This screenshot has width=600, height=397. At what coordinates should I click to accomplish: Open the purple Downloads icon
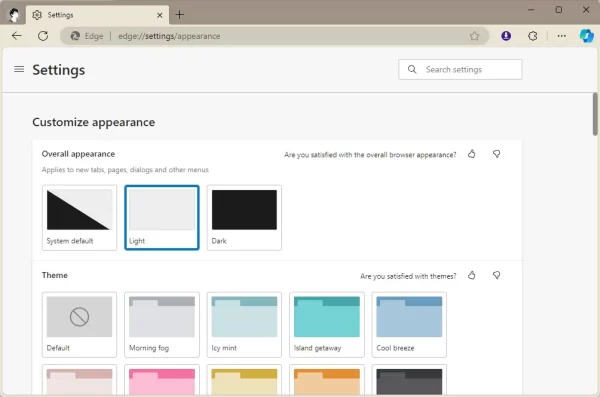[506, 36]
